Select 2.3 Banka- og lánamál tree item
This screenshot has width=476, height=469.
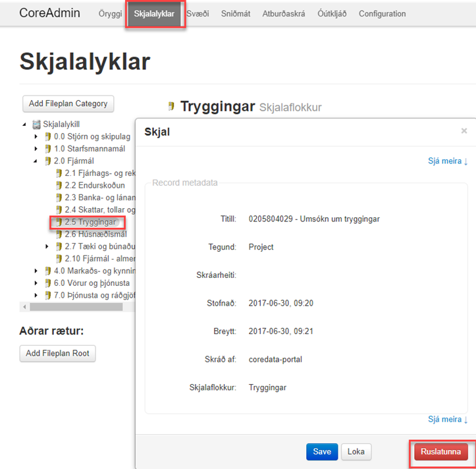[x=99, y=198]
